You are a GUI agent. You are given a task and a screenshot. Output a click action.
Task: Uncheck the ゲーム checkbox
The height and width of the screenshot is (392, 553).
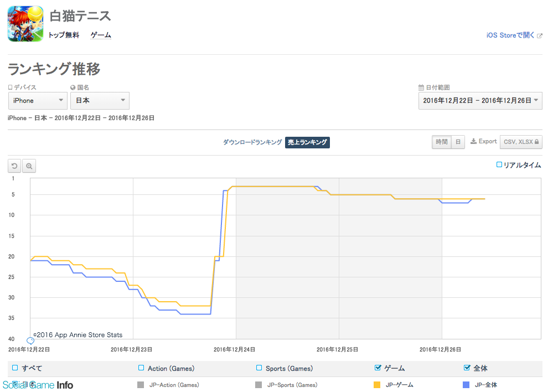point(378,368)
